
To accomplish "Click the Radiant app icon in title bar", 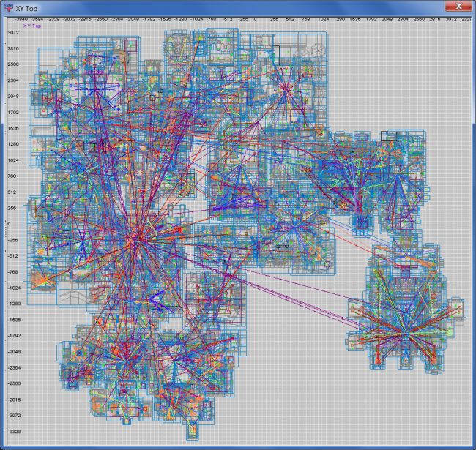I will pos(9,8).
